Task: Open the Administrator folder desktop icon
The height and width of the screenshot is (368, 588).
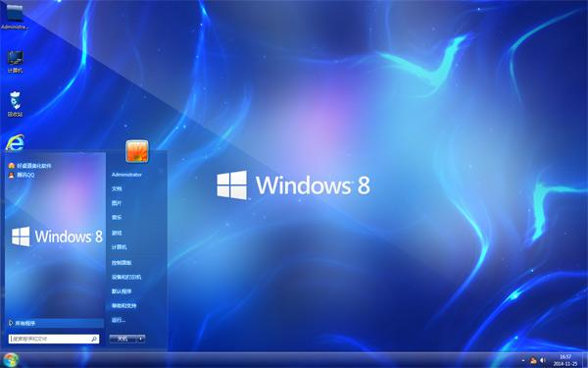Action: (15, 17)
